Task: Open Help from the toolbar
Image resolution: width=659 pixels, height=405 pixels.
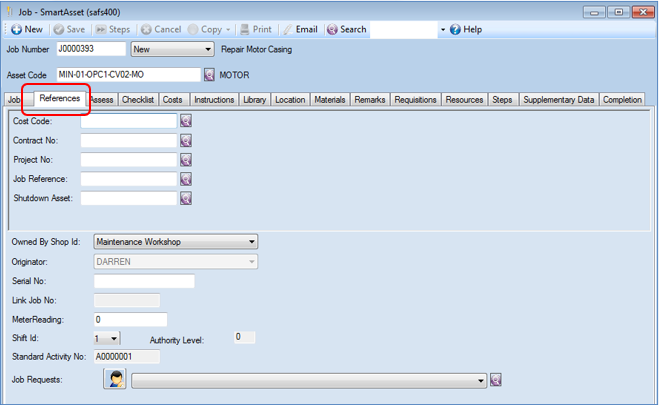Action: (x=466, y=29)
